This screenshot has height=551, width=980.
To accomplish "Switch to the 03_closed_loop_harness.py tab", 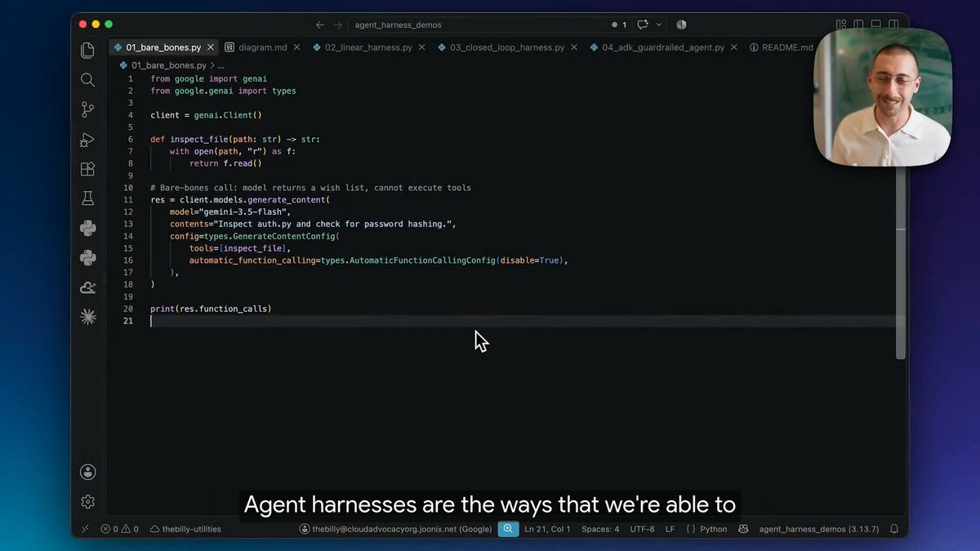I will point(507,47).
